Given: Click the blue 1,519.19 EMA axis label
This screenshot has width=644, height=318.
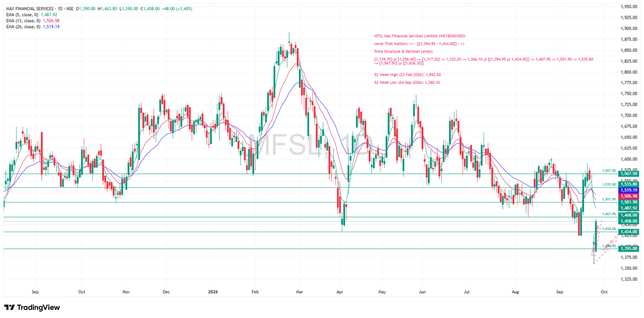Looking at the screenshot, I should 628,190.
